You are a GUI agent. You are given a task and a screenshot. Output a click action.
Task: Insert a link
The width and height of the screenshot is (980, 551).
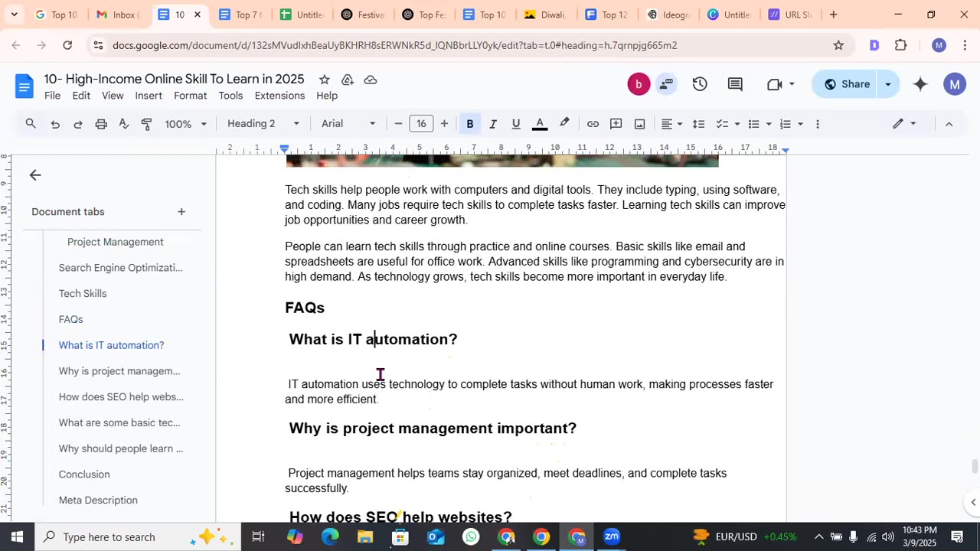593,124
